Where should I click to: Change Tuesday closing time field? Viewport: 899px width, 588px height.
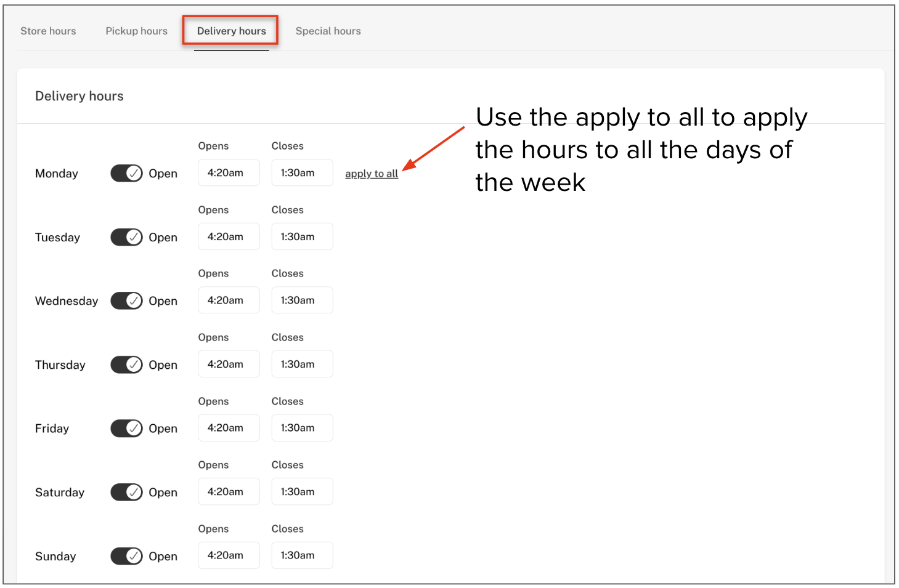click(x=302, y=236)
